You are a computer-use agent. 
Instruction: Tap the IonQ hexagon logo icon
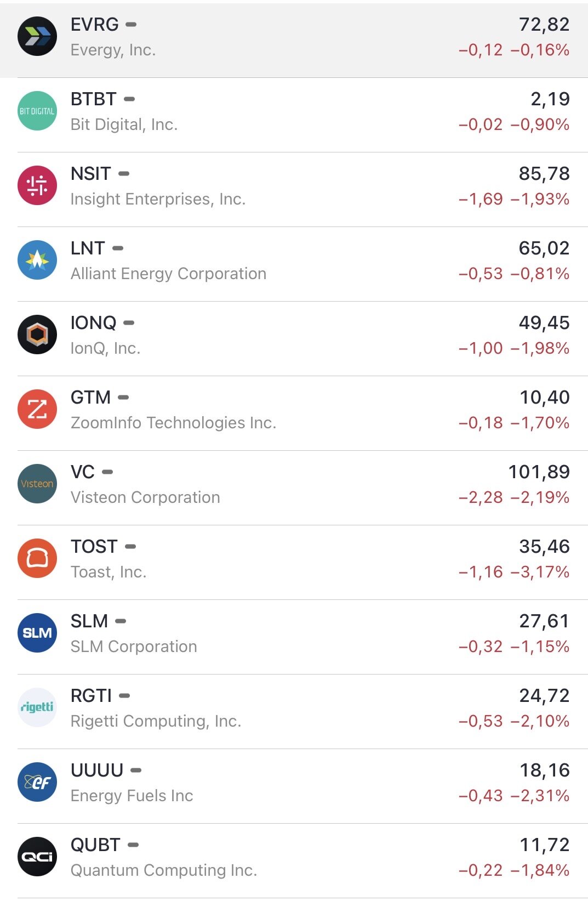coord(37,335)
